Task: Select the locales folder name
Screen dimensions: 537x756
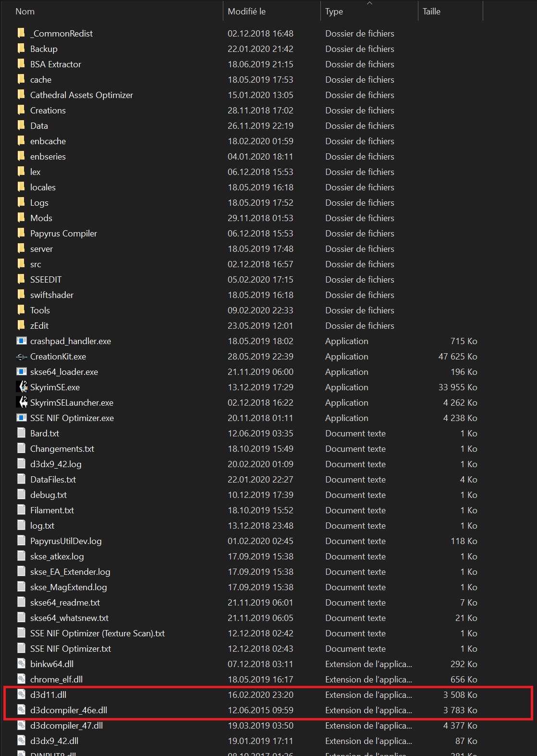Action: click(43, 187)
